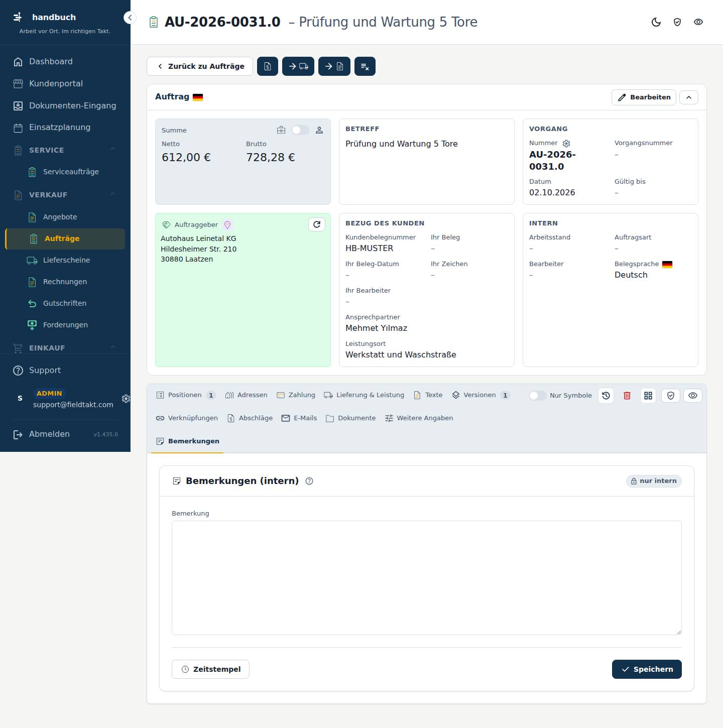Screen dimensions: 723x728
Task: Go back via Zurück zu Aufträge
Action: point(200,66)
